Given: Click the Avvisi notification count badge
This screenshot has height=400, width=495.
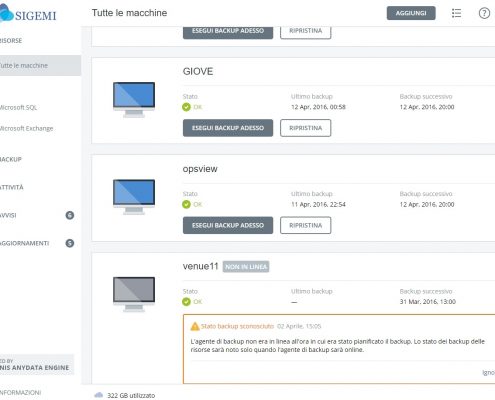Looking at the screenshot, I should [70, 215].
